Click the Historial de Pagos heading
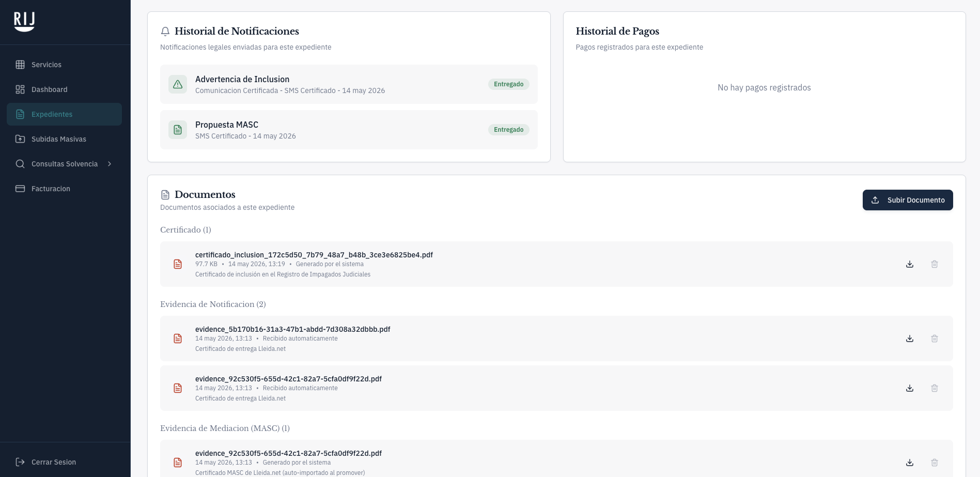The image size is (980, 477). pyautogui.click(x=617, y=32)
